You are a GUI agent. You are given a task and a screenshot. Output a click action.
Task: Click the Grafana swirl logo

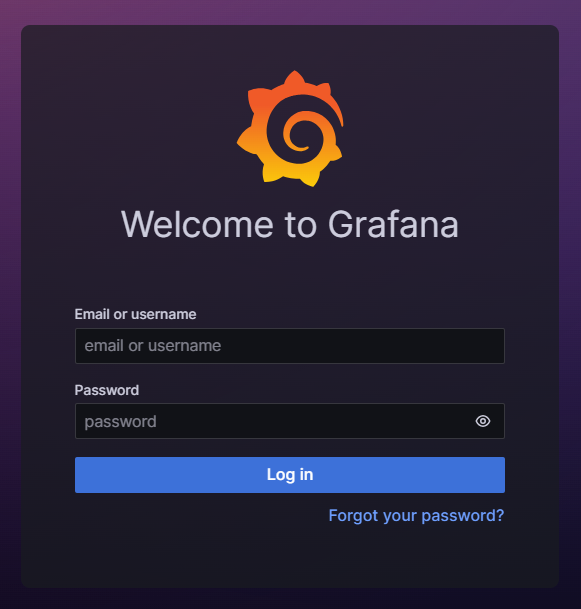pyautogui.click(x=290, y=129)
